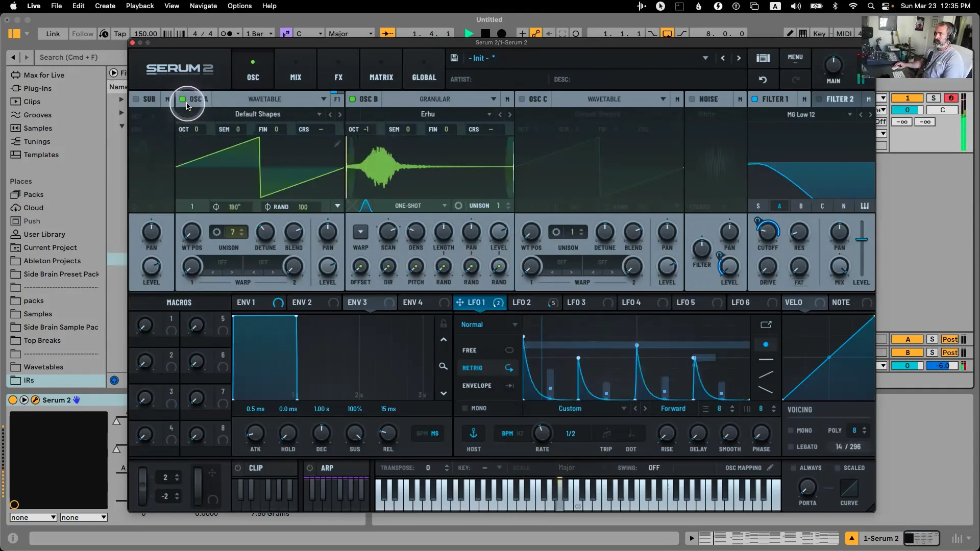Click the envelope lock icon
Viewport: 980px width, 551px height.
tap(443, 323)
